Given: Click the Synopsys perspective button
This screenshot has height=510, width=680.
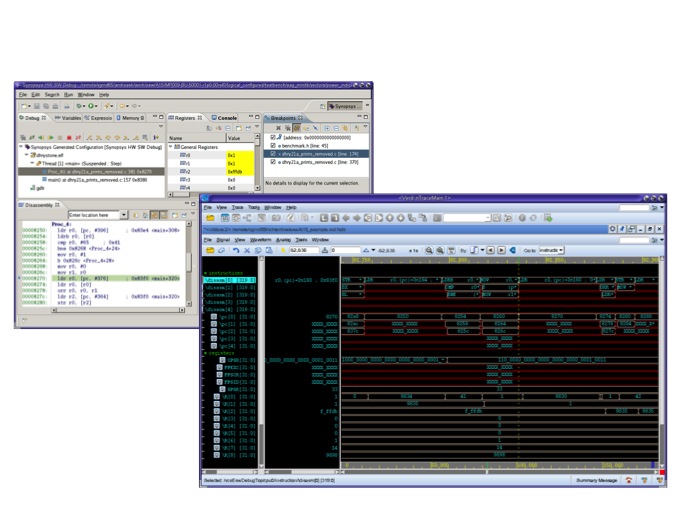Looking at the screenshot, I should (x=344, y=106).
